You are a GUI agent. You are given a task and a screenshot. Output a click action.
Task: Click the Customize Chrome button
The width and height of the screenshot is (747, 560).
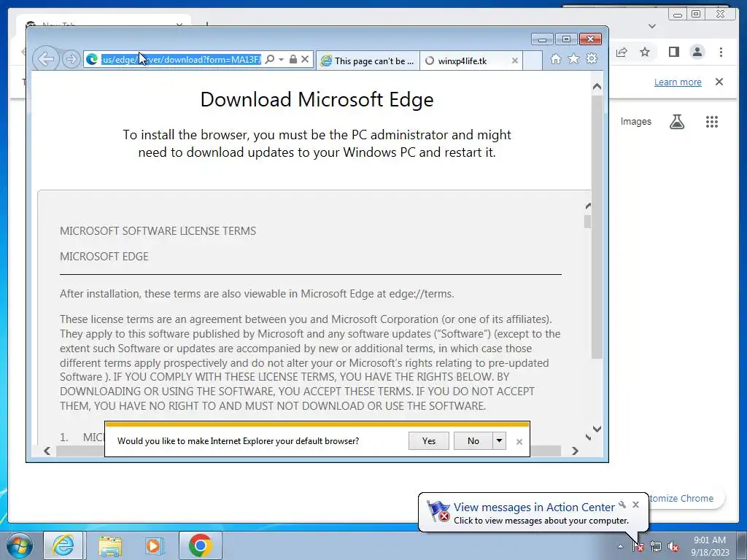(x=686, y=498)
